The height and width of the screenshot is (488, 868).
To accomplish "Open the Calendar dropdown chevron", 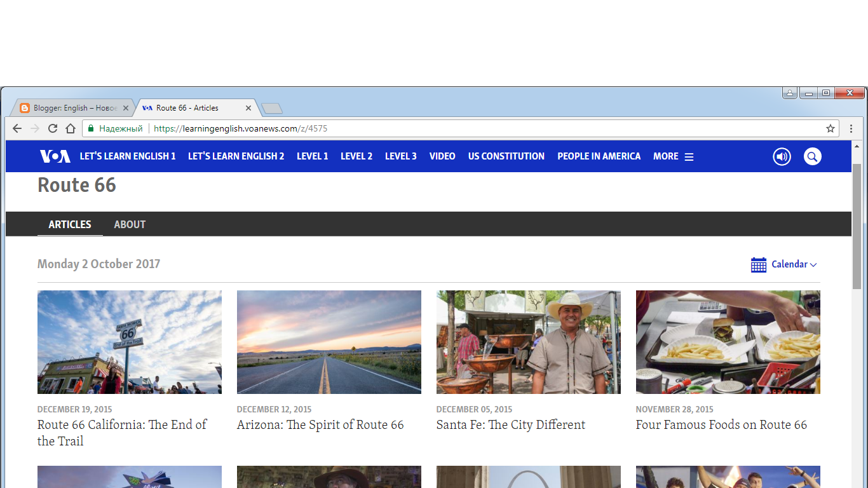I will 813,265.
